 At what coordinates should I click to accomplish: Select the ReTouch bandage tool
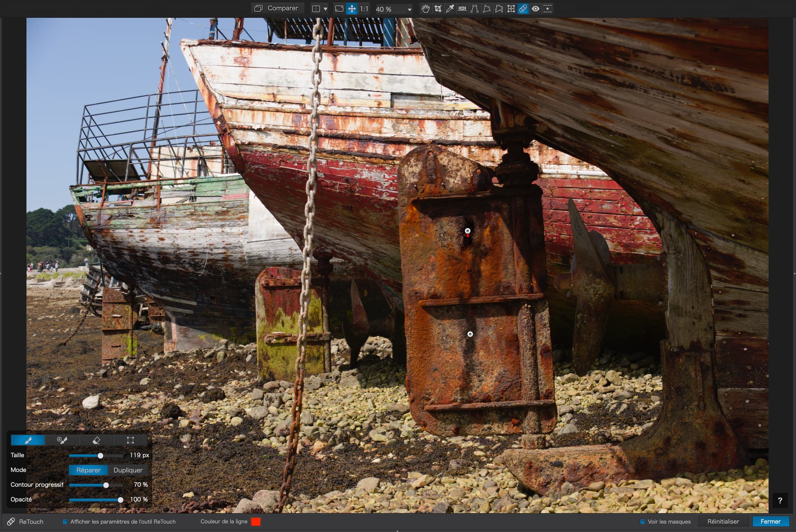523,9
